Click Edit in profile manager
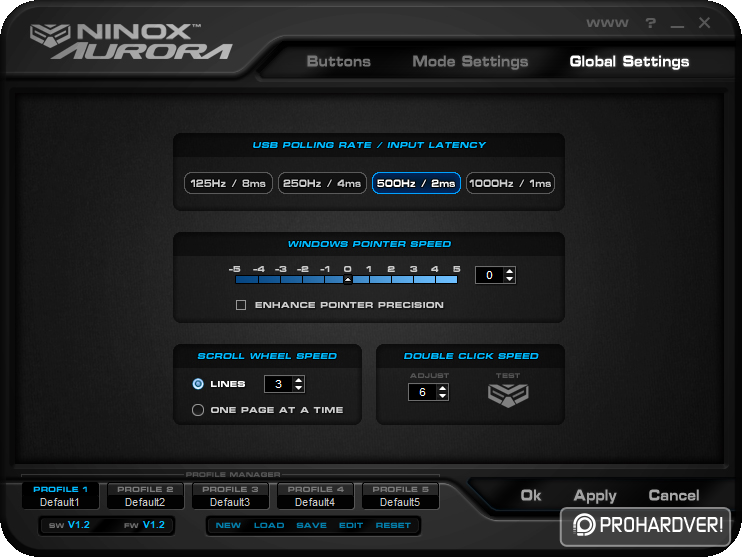 pos(351,525)
